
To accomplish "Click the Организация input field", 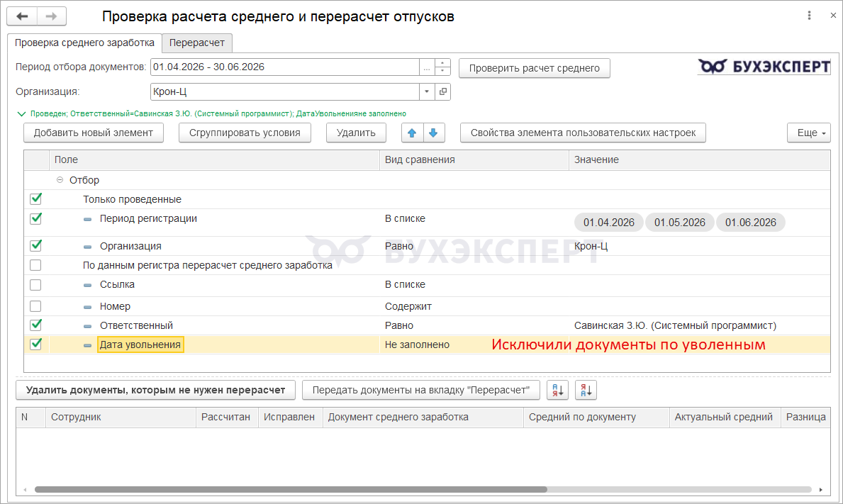I will click(285, 92).
